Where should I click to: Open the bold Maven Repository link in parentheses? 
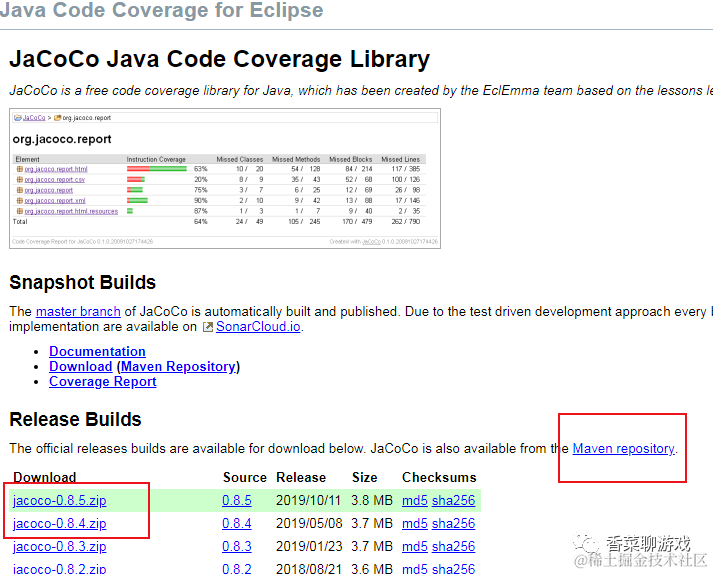(178, 367)
